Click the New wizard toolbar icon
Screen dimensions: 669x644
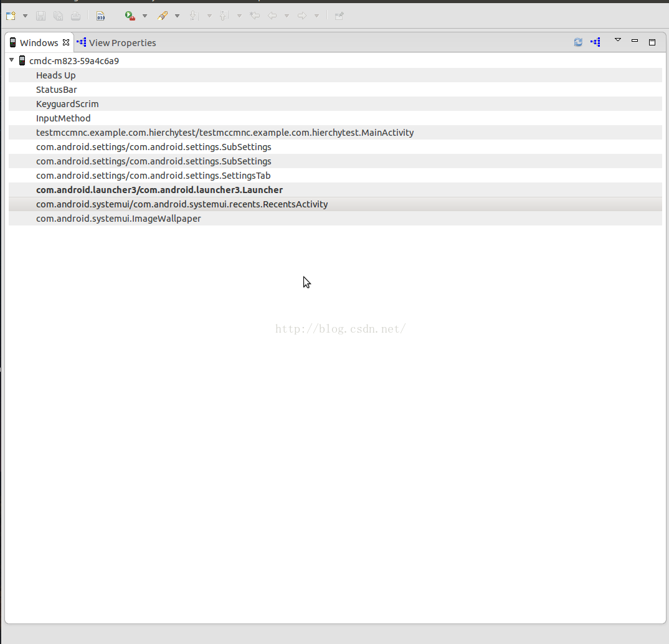click(x=11, y=16)
